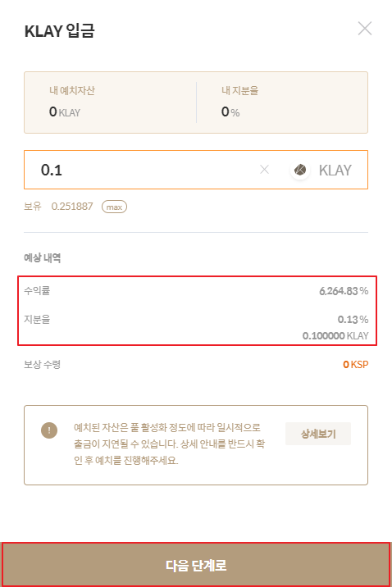Close the KLAY 입금 dialog
392x587 pixels.
365,29
